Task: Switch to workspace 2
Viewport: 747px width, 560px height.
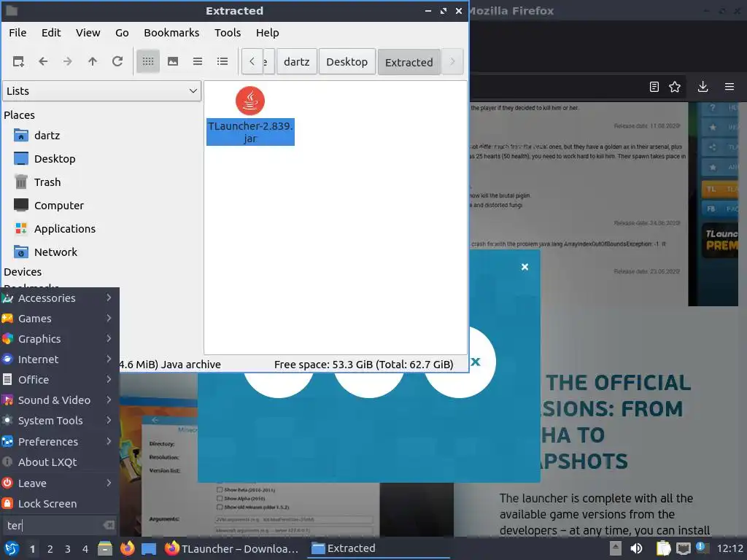Action: [x=50, y=549]
